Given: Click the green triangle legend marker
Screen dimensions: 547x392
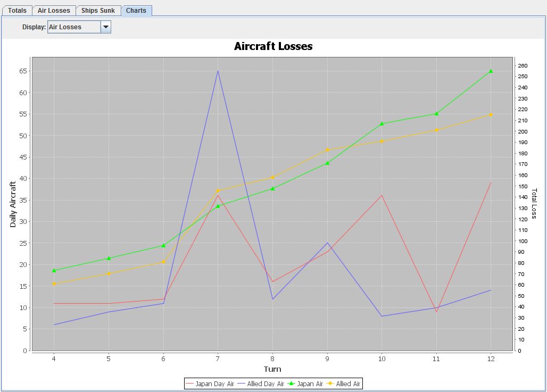Looking at the screenshot, I should pos(292,383).
